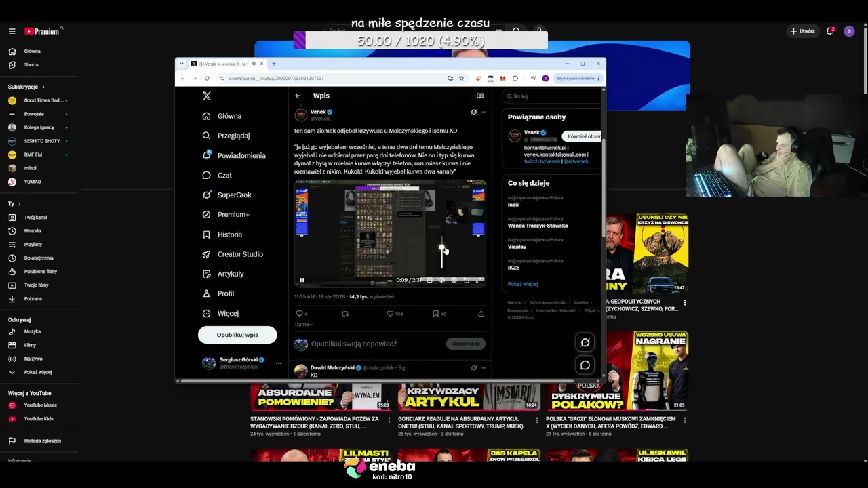868x488 pixels.
Task: Open Shorts in YouTube sidebar
Action: (x=31, y=65)
